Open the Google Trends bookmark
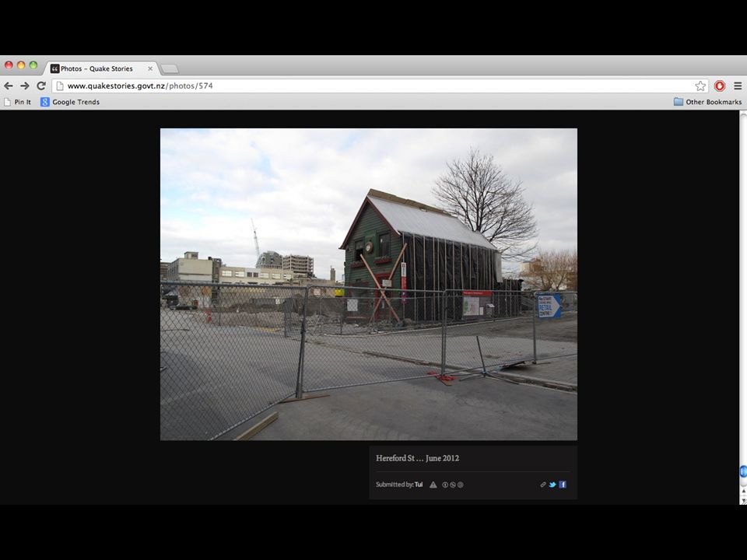 tap(70, 102)
